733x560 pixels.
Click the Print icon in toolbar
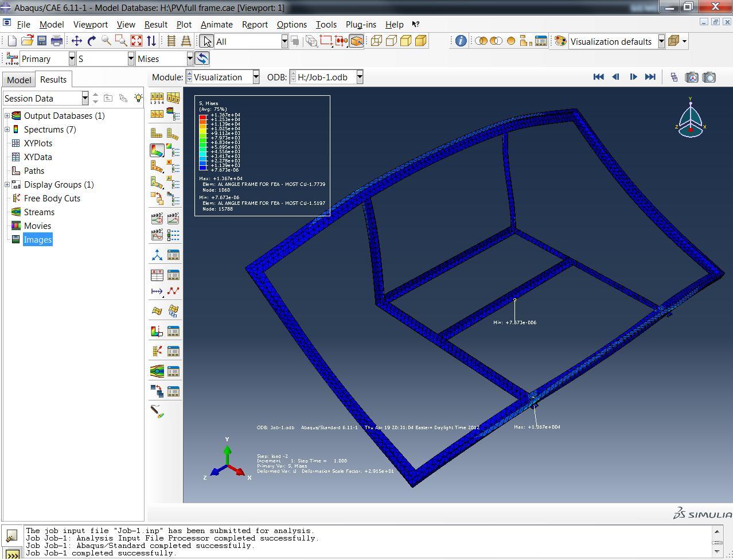click(57, 41)
